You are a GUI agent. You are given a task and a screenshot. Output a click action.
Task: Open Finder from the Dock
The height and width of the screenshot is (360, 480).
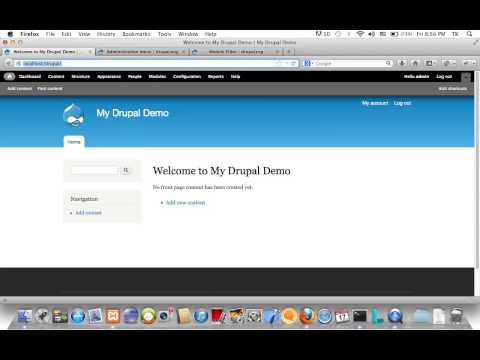24,316
